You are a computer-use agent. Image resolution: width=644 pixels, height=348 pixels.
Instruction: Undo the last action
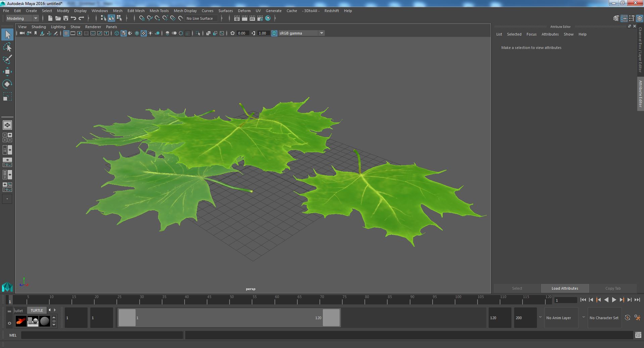pos(73,18)
